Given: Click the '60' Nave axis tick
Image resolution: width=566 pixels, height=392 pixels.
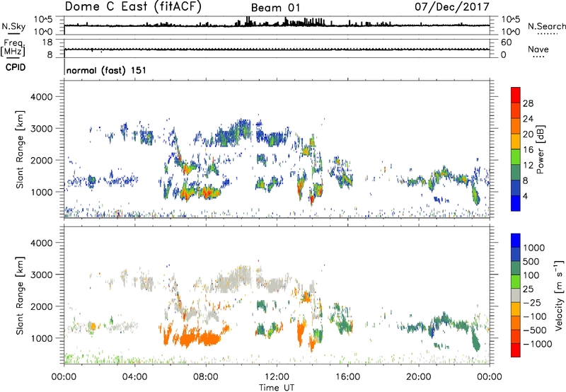Looking at the screenshot, I should [506, 42].
